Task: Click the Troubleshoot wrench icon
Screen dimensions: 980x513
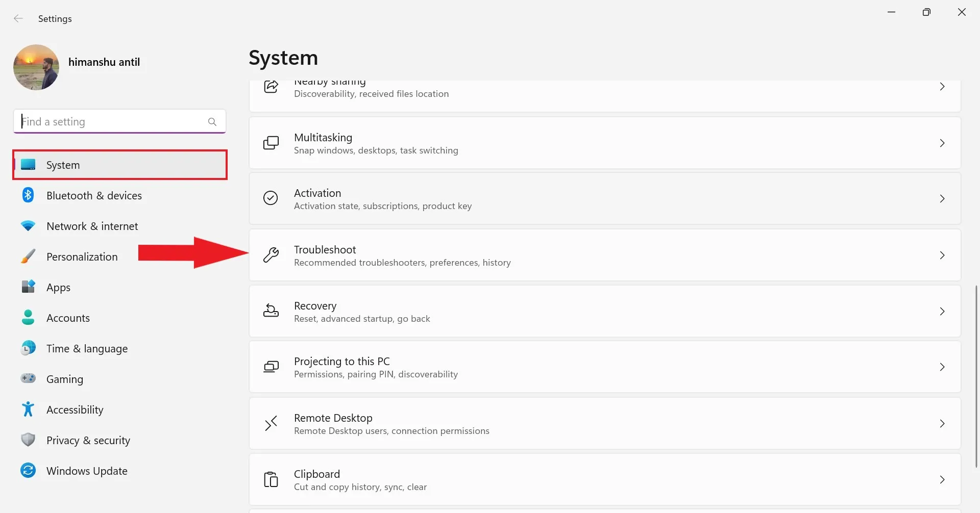Action: pos(271,255)
